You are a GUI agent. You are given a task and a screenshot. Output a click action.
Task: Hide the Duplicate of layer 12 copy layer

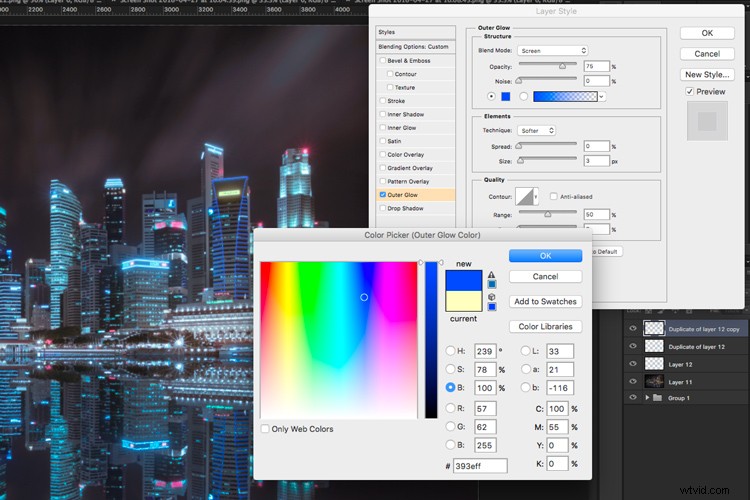(x=633, y=328)
